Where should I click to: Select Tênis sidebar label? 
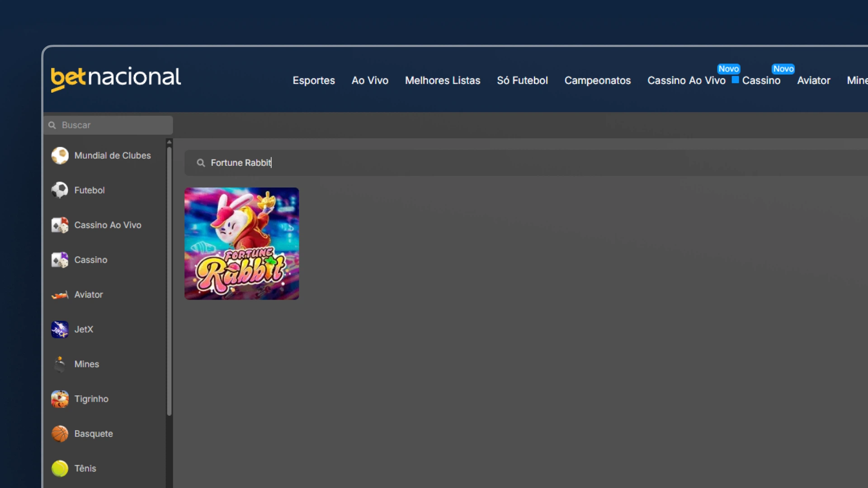pyautogui.click(x=85, y=469)
